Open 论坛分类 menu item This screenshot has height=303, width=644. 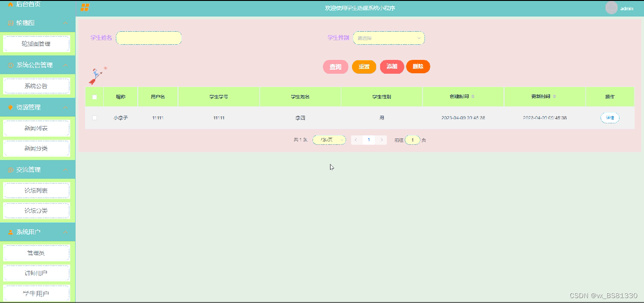tap(36, 210)
